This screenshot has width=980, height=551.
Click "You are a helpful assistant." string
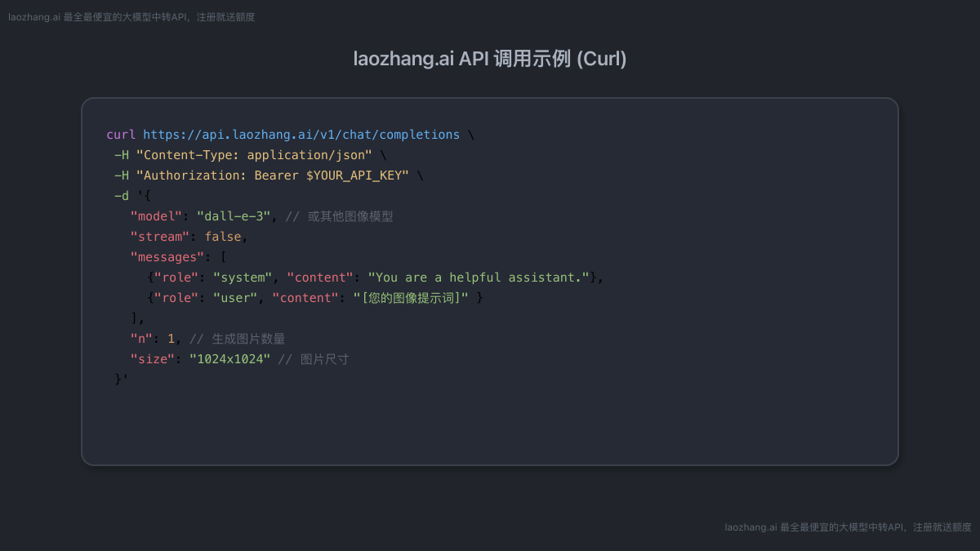479,278
